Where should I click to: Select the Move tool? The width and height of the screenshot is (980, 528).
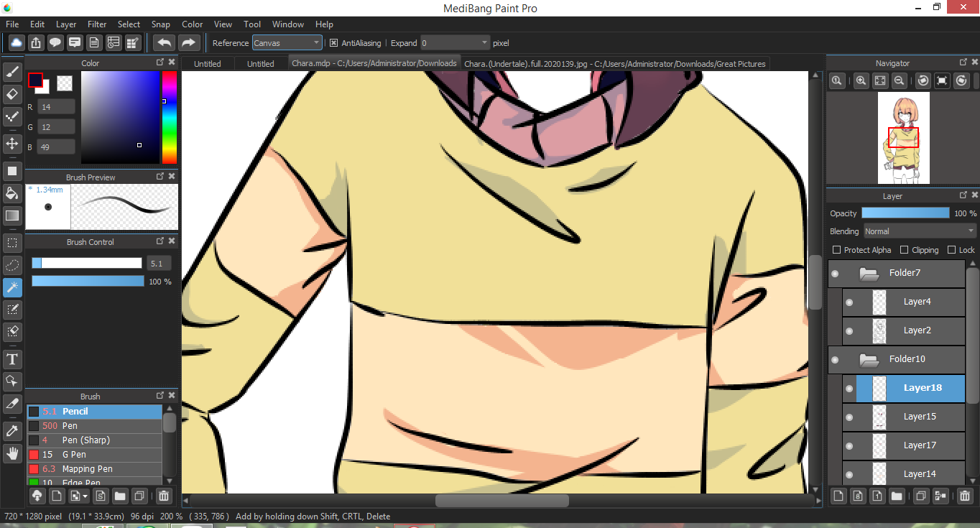12,144
